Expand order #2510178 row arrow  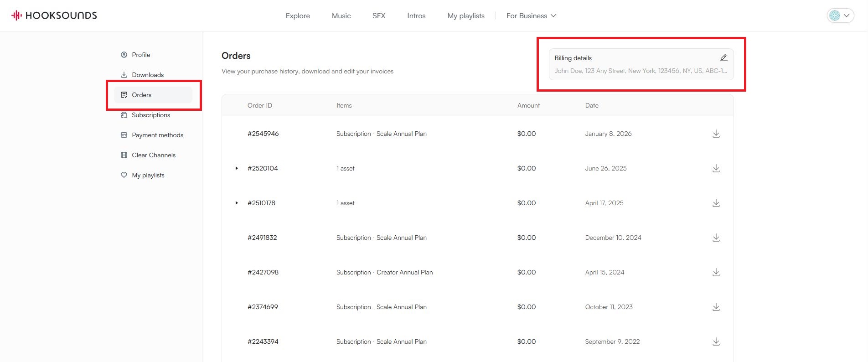237,203
